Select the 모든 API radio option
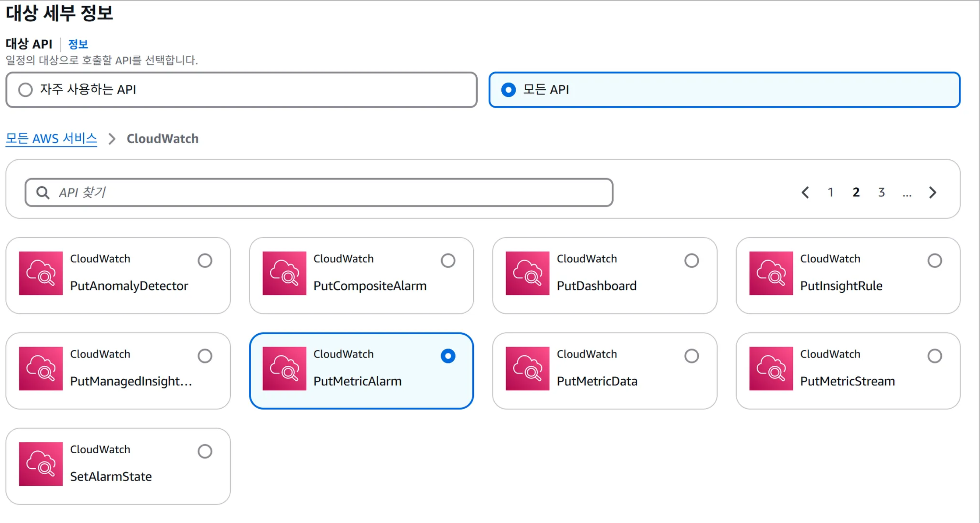This screenshot has width=980, height=523. pos(508,90)
